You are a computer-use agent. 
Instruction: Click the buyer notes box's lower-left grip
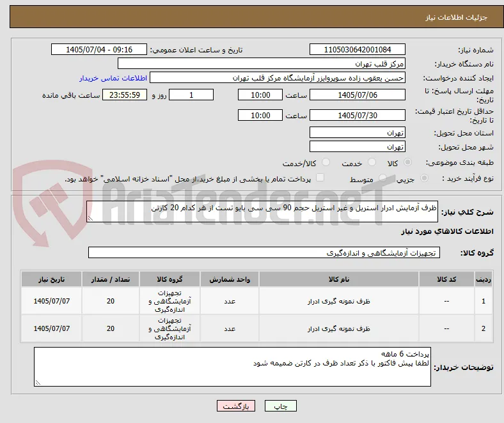(x=38, y=382)
